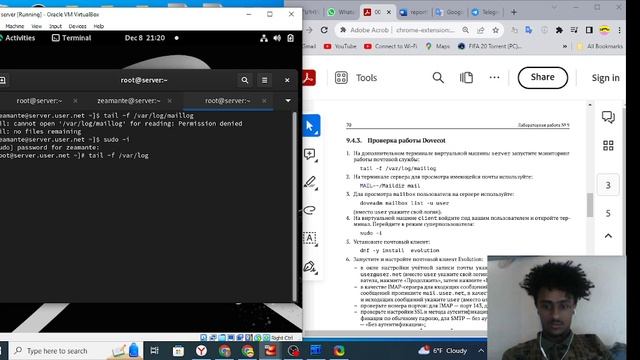The height and width of the screenshot is (360, 640).
Task: Click the Dec 8 21:20 clock
Action: (x=145, y=38)
